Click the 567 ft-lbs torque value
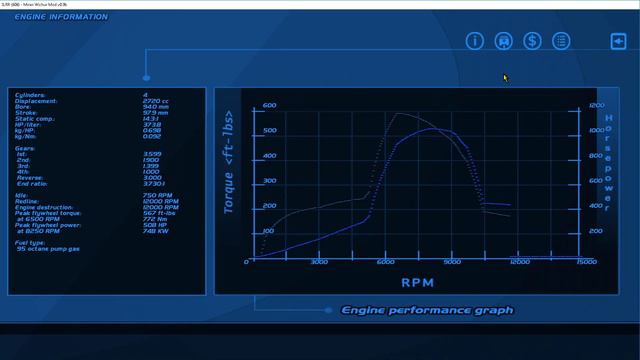The width and height of the screenshot is (640, 360). click(159, 213)
